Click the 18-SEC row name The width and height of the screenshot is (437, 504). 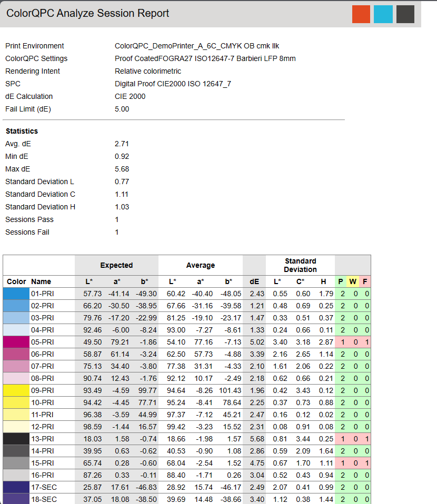pyautogui.click(x=44, y=499)
